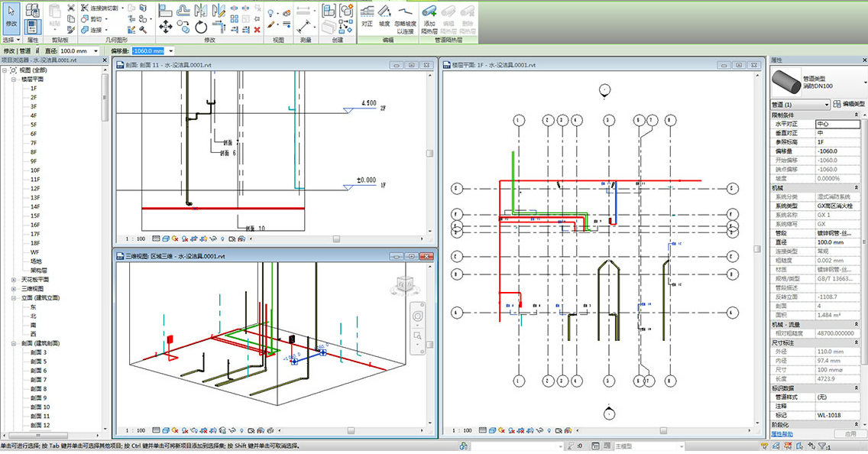Expand the 天花板平面 tree node
Screen dimensions: 868x454
[x=14, y=280]
